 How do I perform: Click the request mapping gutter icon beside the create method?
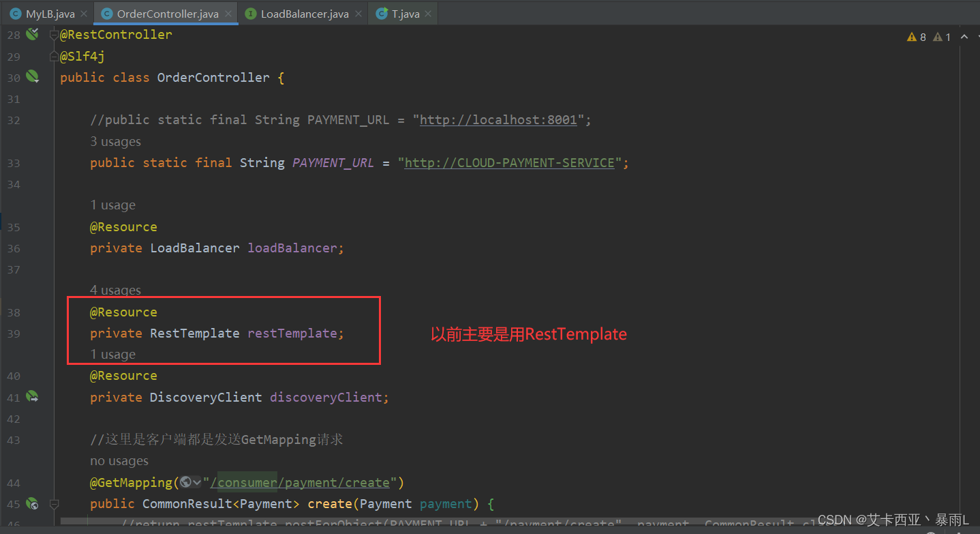click(32, 503)
